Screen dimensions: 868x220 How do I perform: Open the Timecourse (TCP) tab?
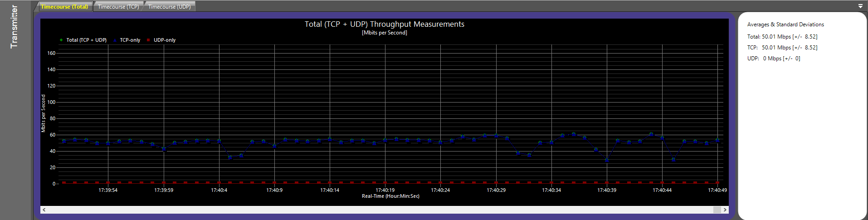coord(118,6)
